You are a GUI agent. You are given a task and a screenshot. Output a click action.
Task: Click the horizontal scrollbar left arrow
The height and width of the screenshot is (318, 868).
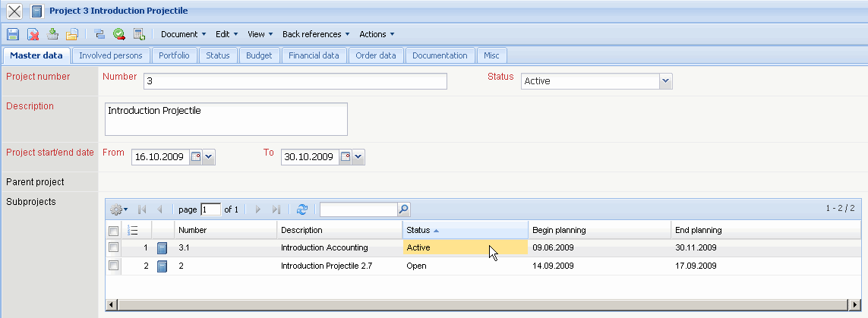[111, 305]
